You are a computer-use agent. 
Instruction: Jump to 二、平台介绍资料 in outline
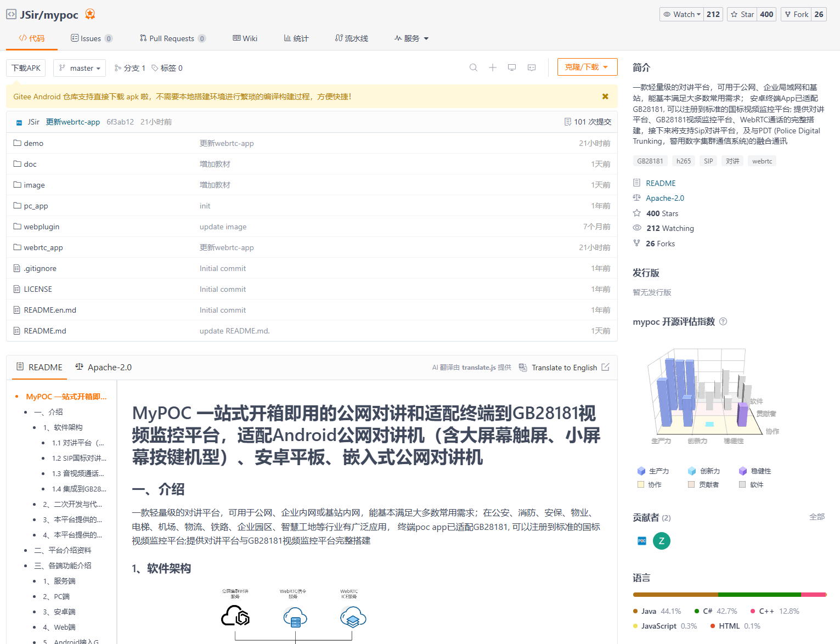63,550
